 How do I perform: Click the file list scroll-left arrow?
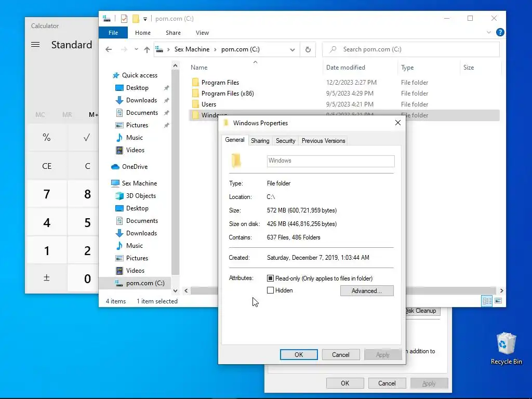186,291
